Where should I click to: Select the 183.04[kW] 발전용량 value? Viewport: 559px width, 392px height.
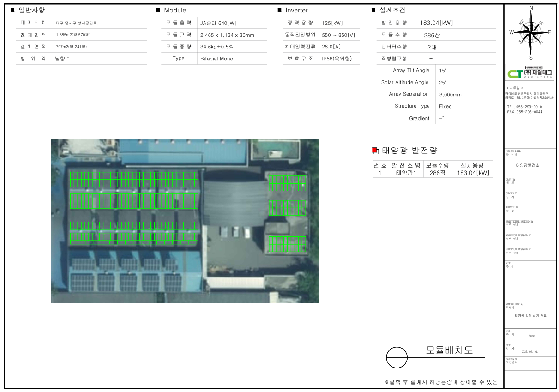coord(436,23)
